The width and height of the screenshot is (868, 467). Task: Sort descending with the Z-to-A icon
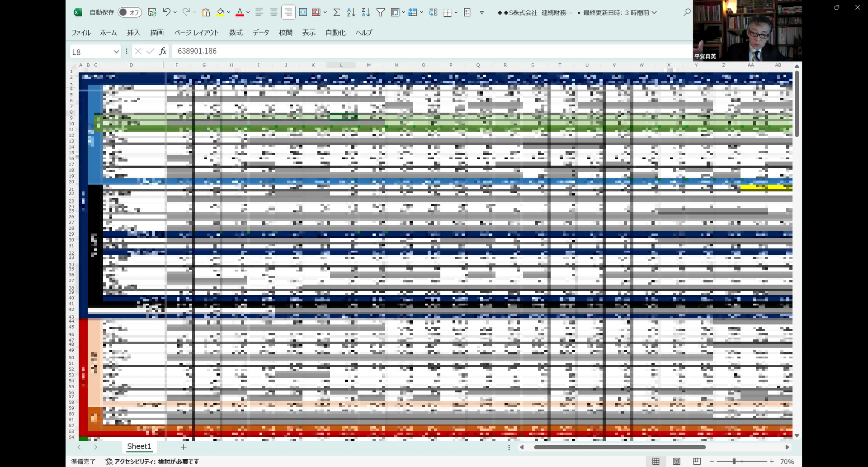(366, 13)
